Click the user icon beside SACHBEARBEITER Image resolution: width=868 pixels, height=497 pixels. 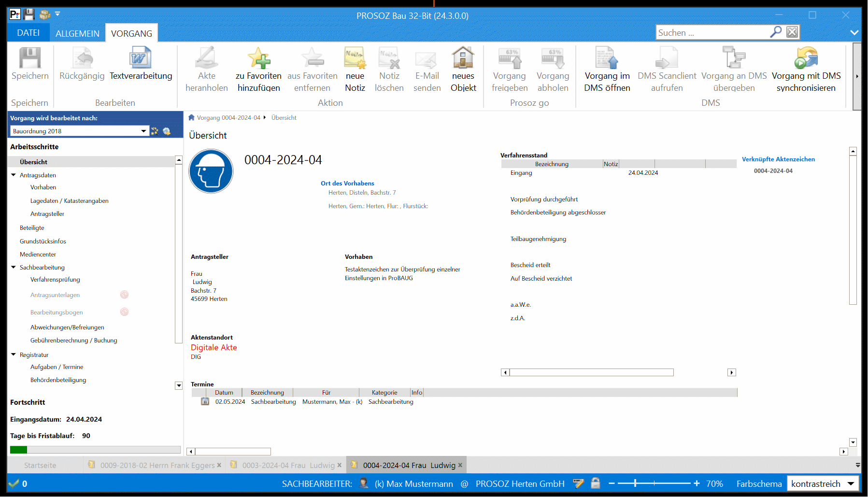point(364,483)
